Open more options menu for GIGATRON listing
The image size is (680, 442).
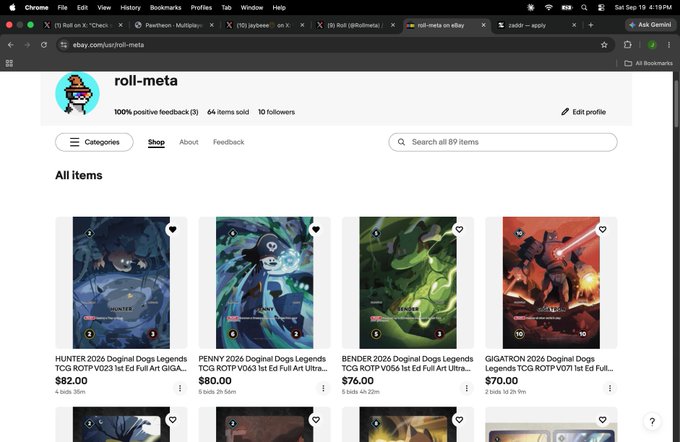pyautogui.click(x=610, y=388)
